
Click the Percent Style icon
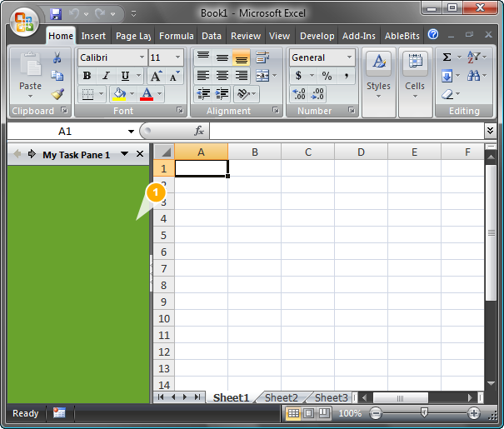click(327, 76)
